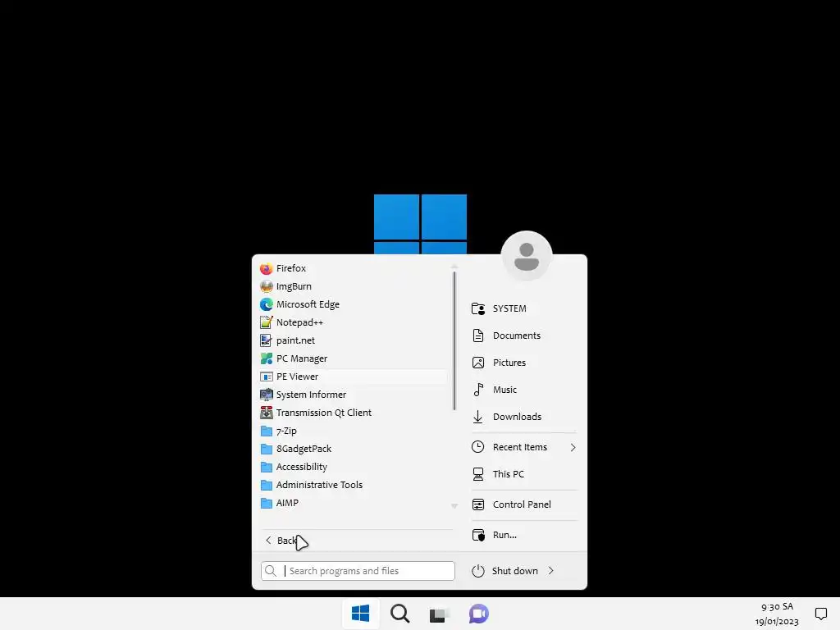840x630 pixels.
Task: Open PE Viewer from the programs list
Action: click(353, 377)
